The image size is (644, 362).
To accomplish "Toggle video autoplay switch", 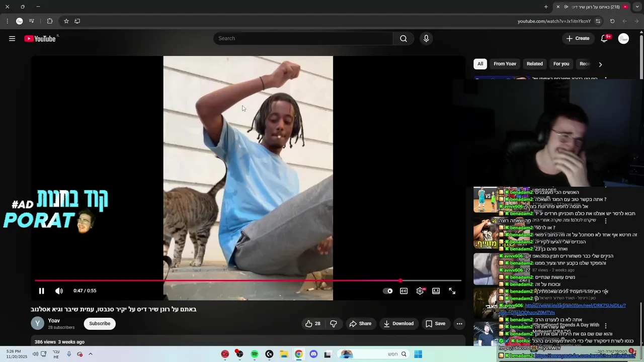I will click(387, 291).
